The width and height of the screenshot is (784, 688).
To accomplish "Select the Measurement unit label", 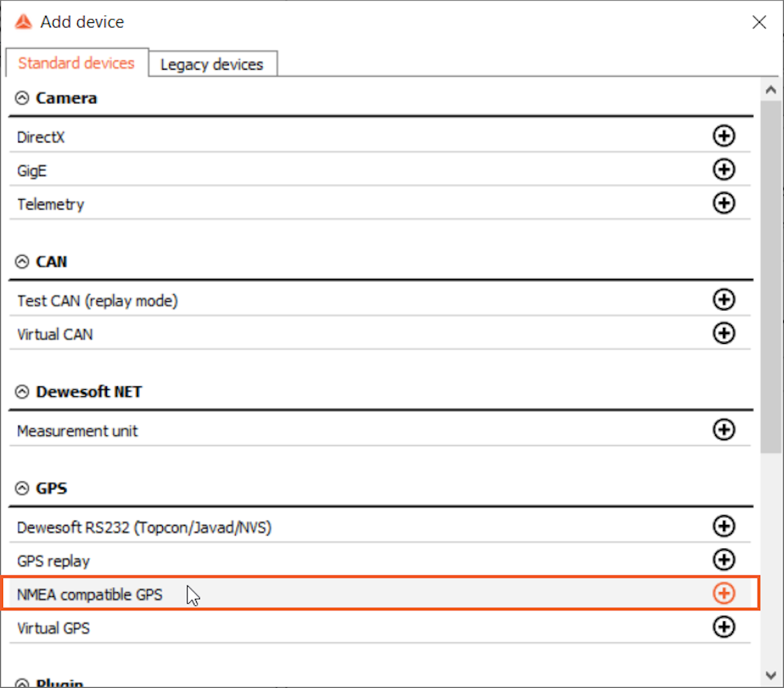I will pos(77,431).
